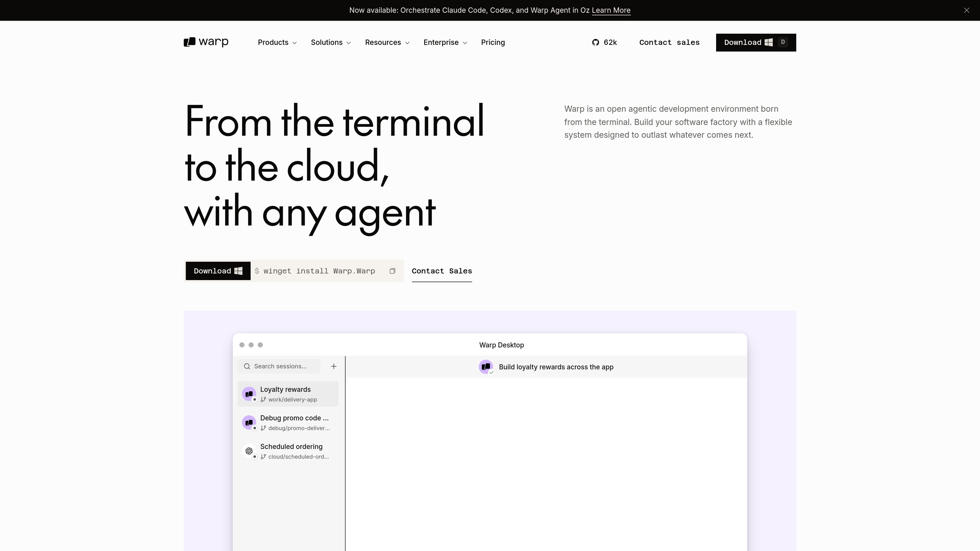Open the hero Contact Sales link
The image size is (980, 551).
(442, 271)
